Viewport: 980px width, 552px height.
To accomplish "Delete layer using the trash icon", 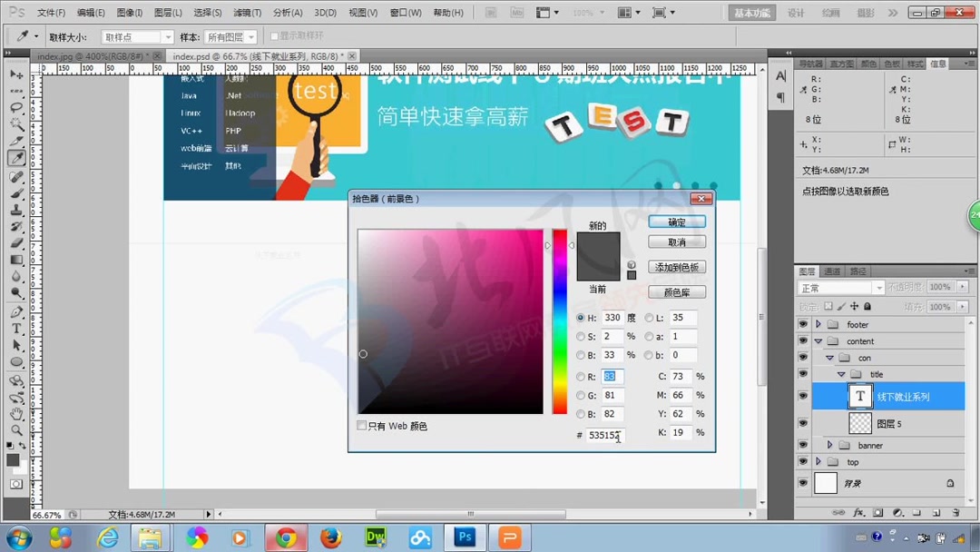I will (x=955, y=512).
